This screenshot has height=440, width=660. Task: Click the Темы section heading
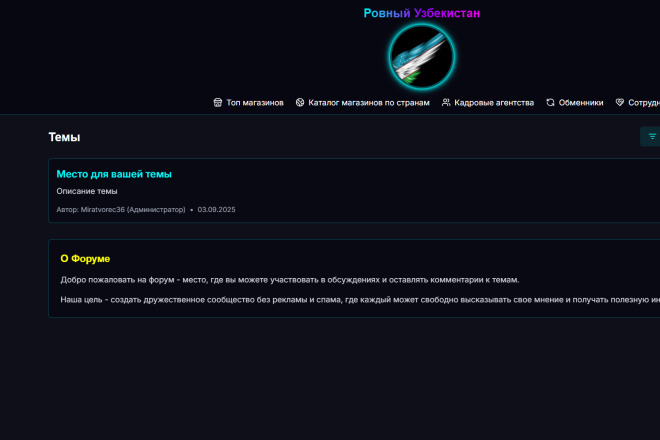click(x=64, y=137)
